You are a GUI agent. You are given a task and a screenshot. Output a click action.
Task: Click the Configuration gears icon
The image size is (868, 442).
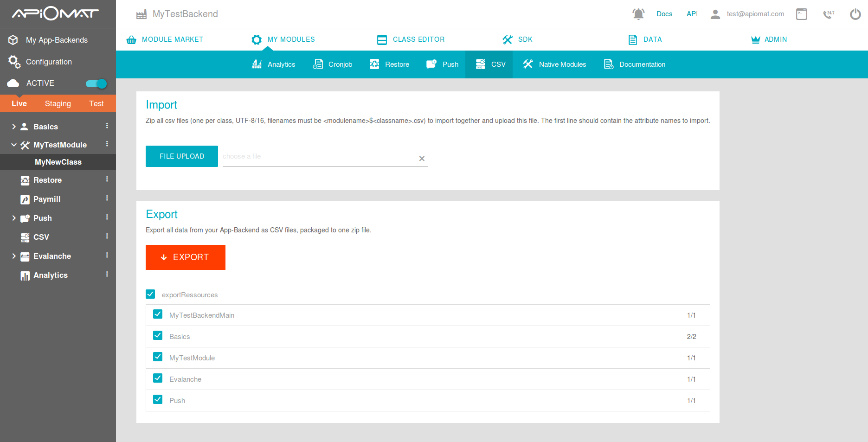click(14, 62)
